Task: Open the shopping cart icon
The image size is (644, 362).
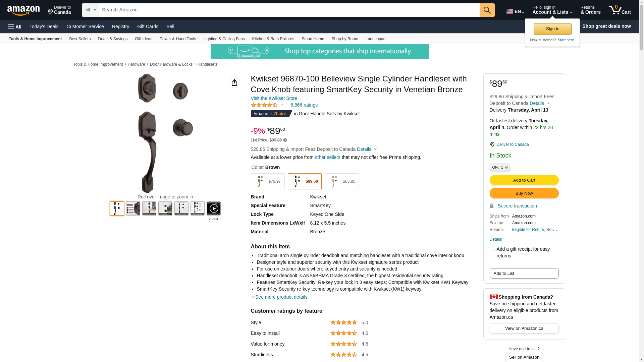Action: point(620,10)
